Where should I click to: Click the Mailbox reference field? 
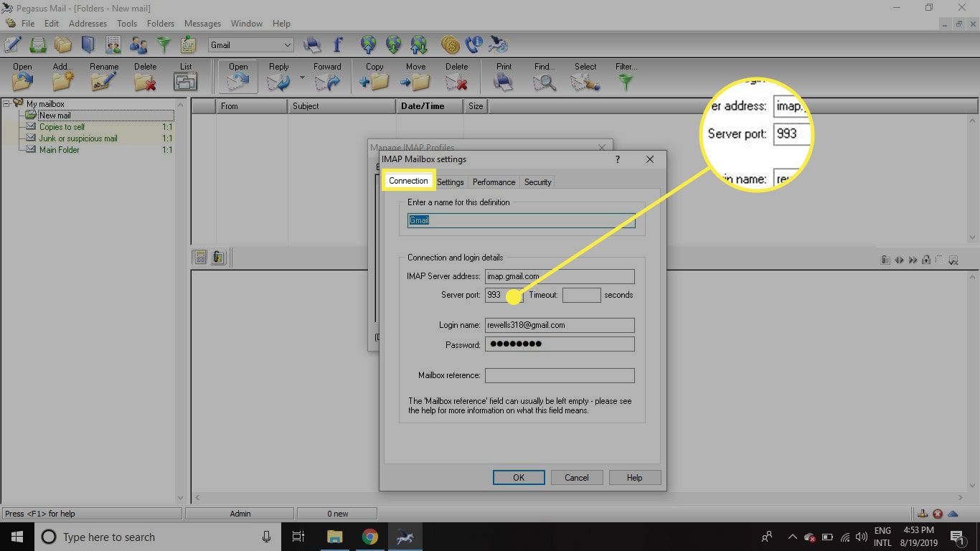[560, 375]
